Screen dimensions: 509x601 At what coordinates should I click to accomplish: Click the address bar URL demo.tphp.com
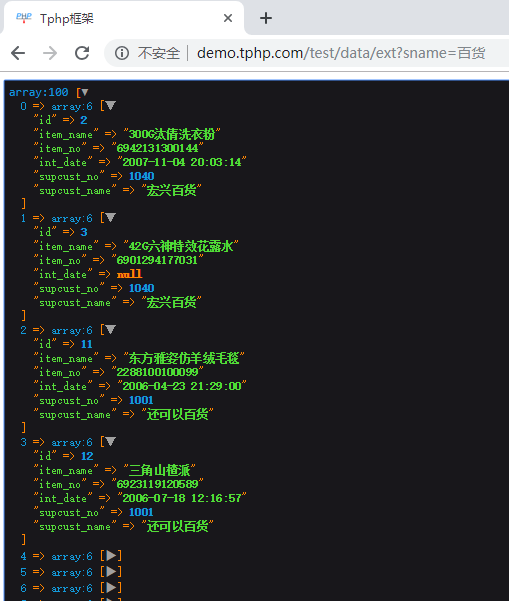(250, 53)
